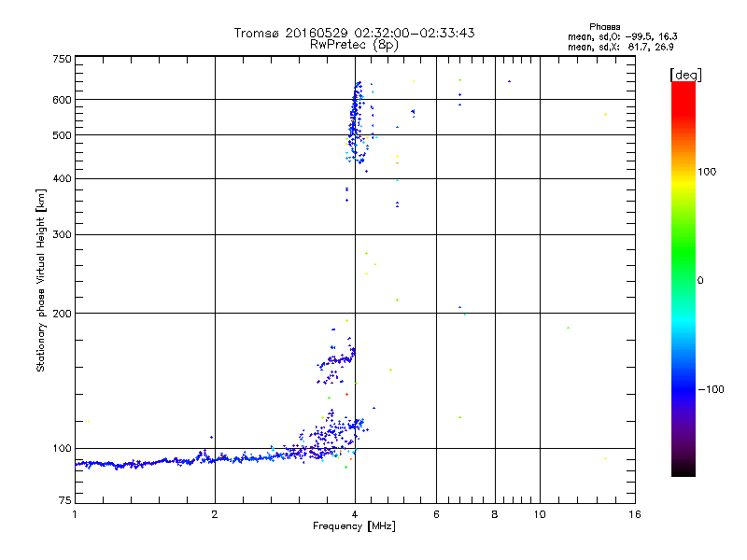Click the plot title 'Tromsø 20160529 02:32:00-02:33:43'
The width and height of the screenshot is (747, 560).
click(354, 33)
